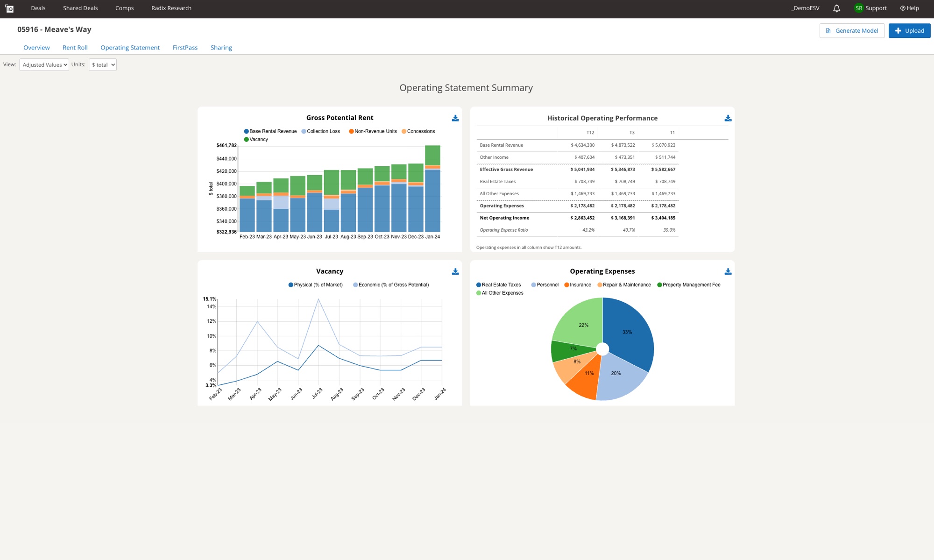Click the Net Operating Income T12 value
Viewport: 934px width, 560px height.
tap(582, 218)
